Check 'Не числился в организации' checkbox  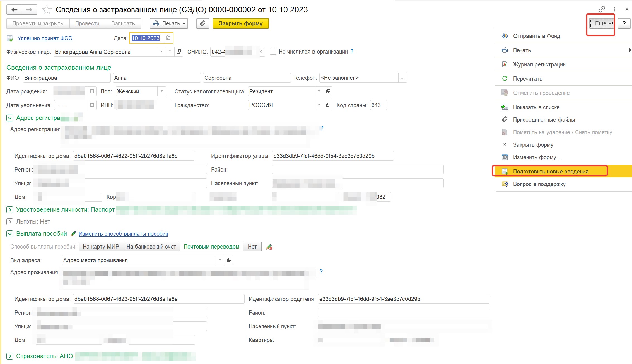pos(273,52)
